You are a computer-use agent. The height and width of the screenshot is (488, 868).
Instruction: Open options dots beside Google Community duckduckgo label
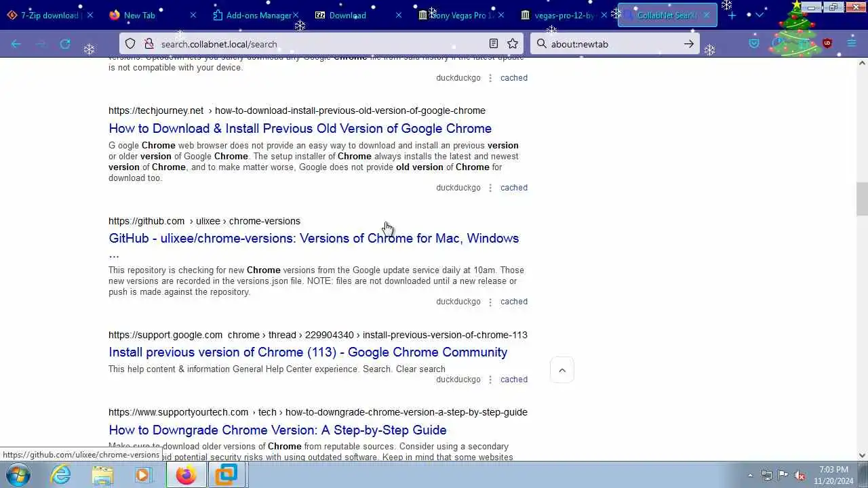[490, 380]
